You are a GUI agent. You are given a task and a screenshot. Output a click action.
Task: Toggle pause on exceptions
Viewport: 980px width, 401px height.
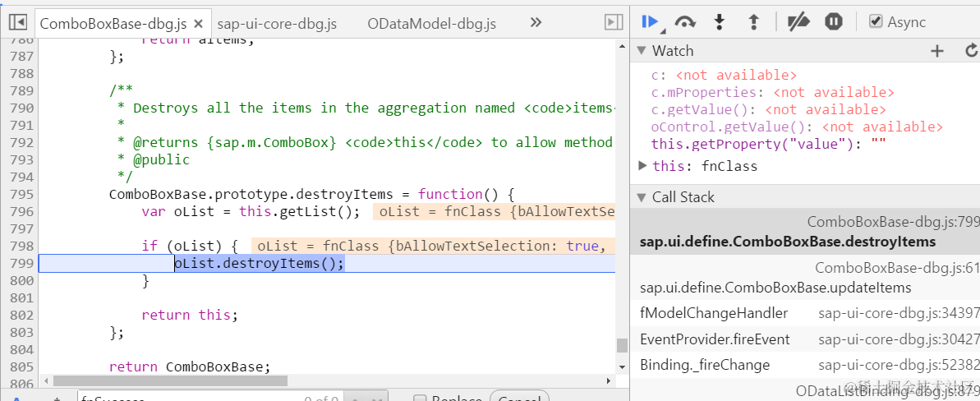pyautogui.click(x=834, y=22)
